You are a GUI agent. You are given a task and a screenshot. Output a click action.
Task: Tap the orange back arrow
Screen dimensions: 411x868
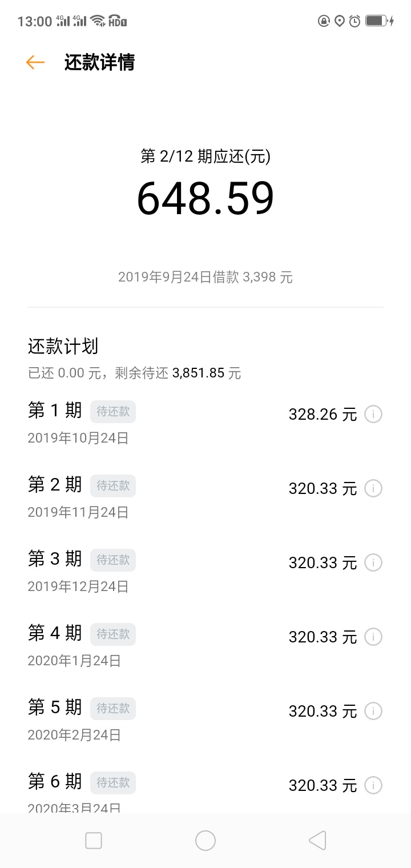point(35,62)
